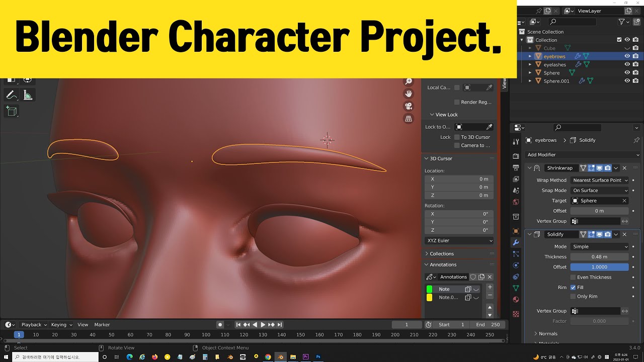644x362 pixels.
Task: Open the World properties tab
Action: tap(516, 202)
